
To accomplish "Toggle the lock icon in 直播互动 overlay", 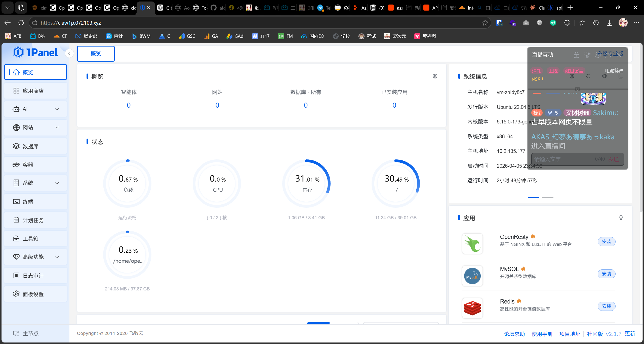I will pos(576,55).
